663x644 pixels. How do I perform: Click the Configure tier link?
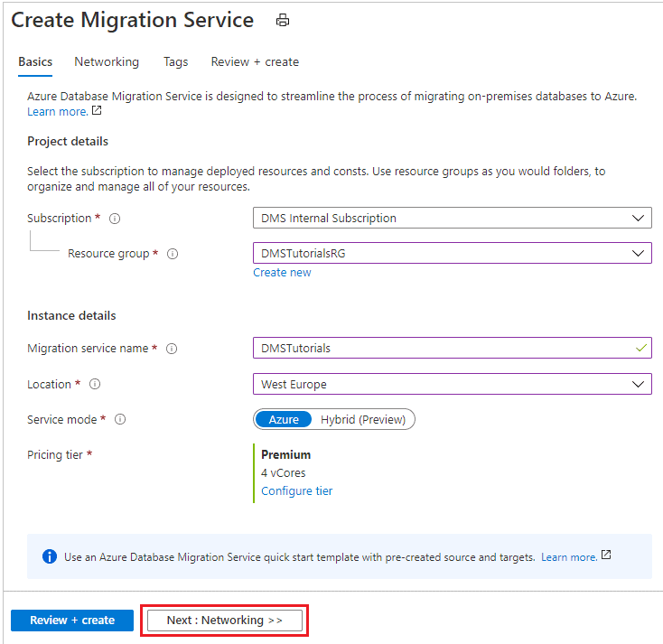pyautogui.click(x=296, y=491)
